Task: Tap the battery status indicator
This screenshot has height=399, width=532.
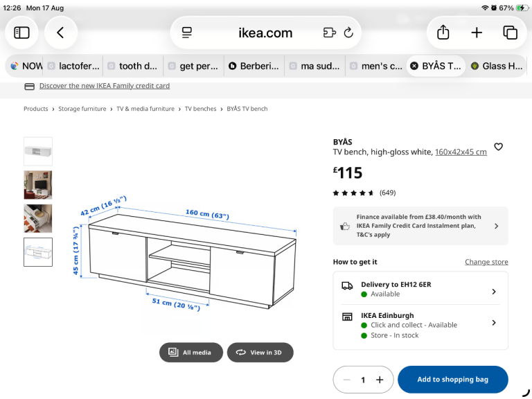Action: (x=522, y=8)
